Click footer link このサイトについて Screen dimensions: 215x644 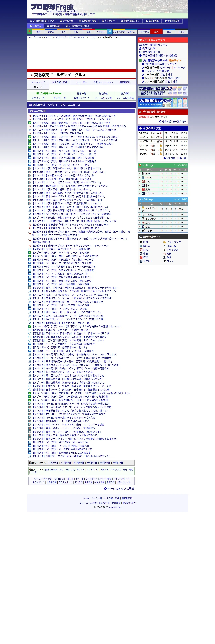tap(100, 503)
